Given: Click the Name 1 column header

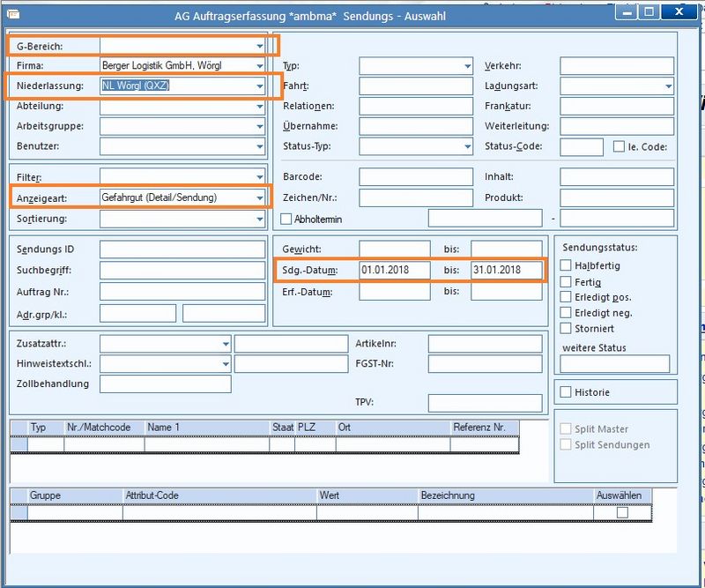Looking at the screenshot, I should [x=207, y=428].
